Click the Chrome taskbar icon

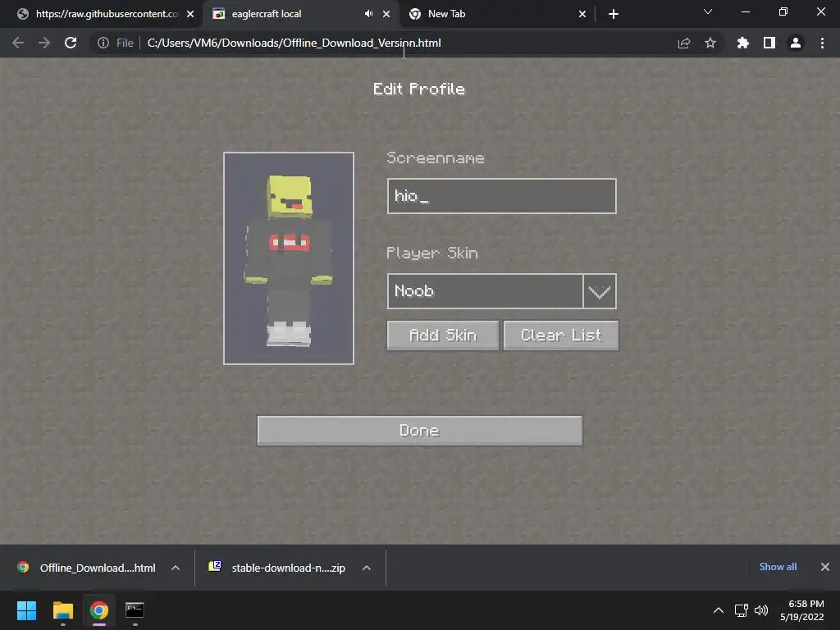(x=99, y=610)
